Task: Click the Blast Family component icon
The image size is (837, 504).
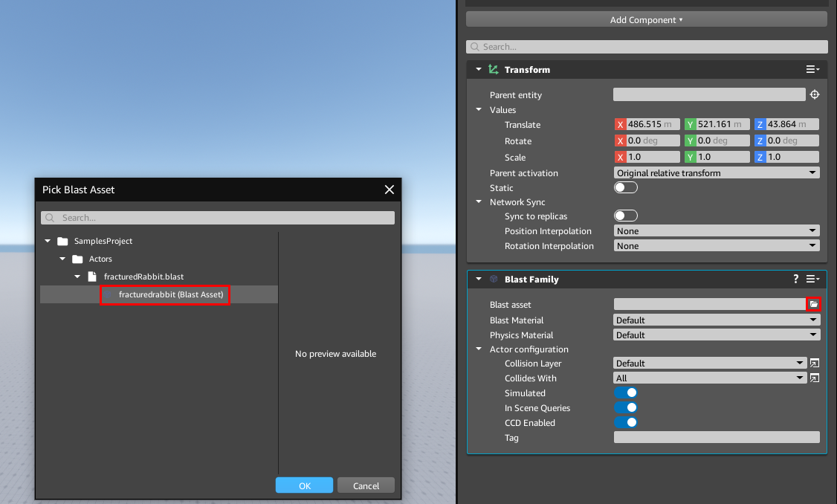Action: (x=494, y=279)
